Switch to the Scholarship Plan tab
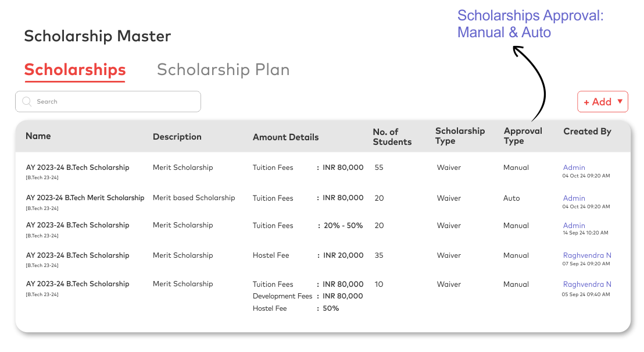Screen dimensions: 644x352 tap(223, 70)
